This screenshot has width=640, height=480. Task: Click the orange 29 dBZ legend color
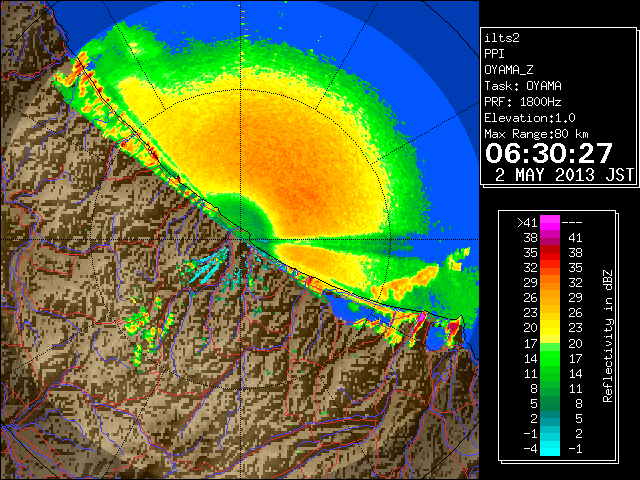point(550,282)
